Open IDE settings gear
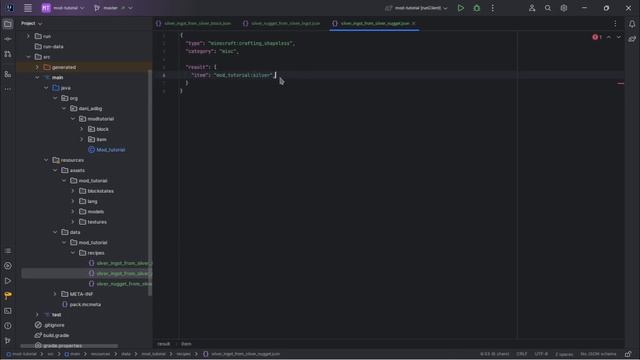Screen dimensions: 640x360 pos(564,8)
